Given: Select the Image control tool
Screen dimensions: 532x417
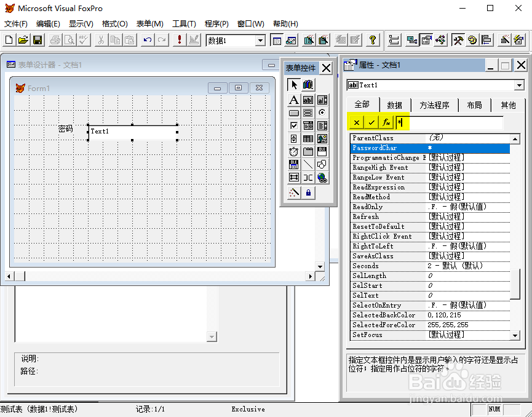Looking at the screenshot, I should (x=322, y=139).
